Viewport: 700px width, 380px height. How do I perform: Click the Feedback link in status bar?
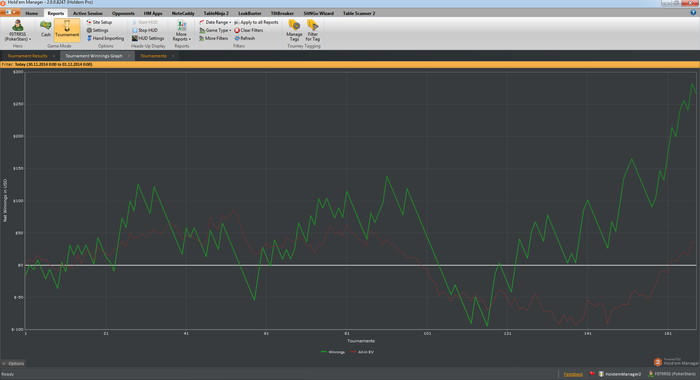click(x=573, y=374)
